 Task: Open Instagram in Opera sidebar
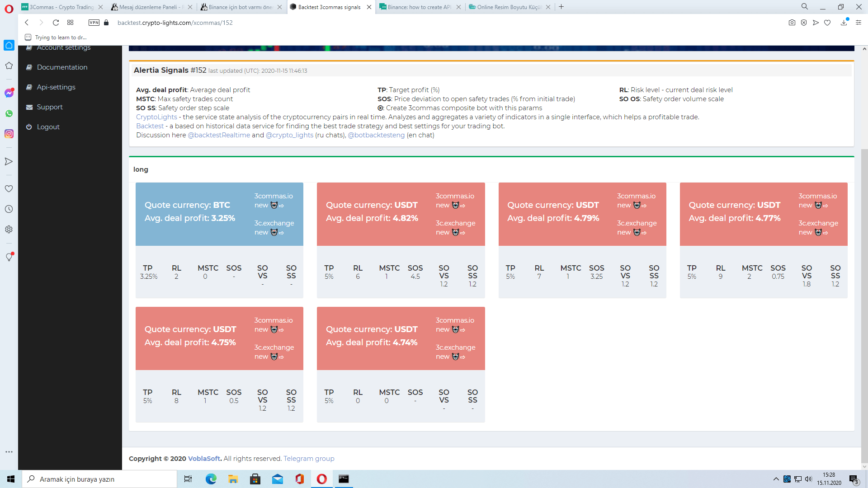pyautogui.click(x=9, y=134)
